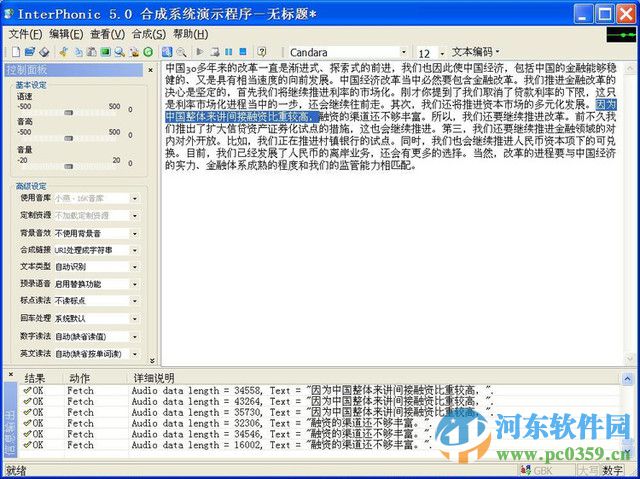Click the audio waveform indicator at top right

621,35
